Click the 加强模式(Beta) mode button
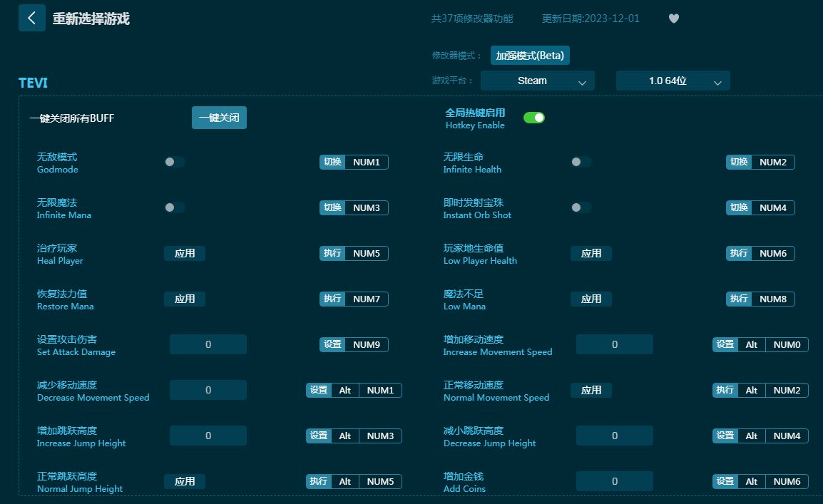823x504 pixels. [530, 55]
